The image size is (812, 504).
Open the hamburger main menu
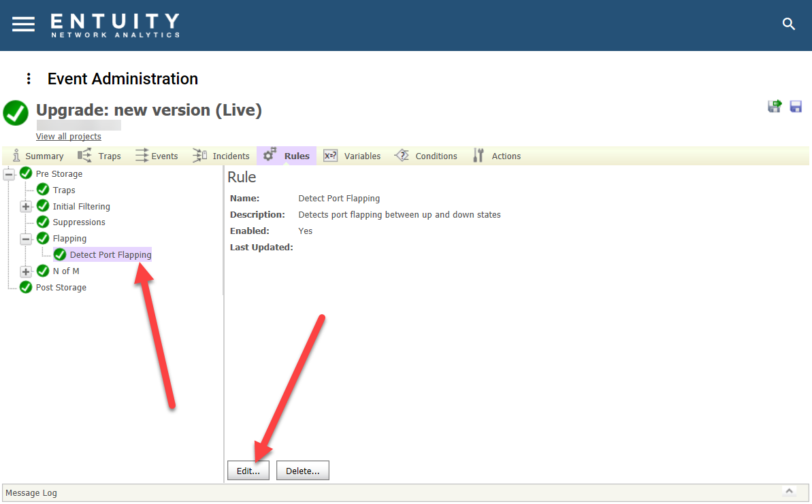(x=23, y=24)
